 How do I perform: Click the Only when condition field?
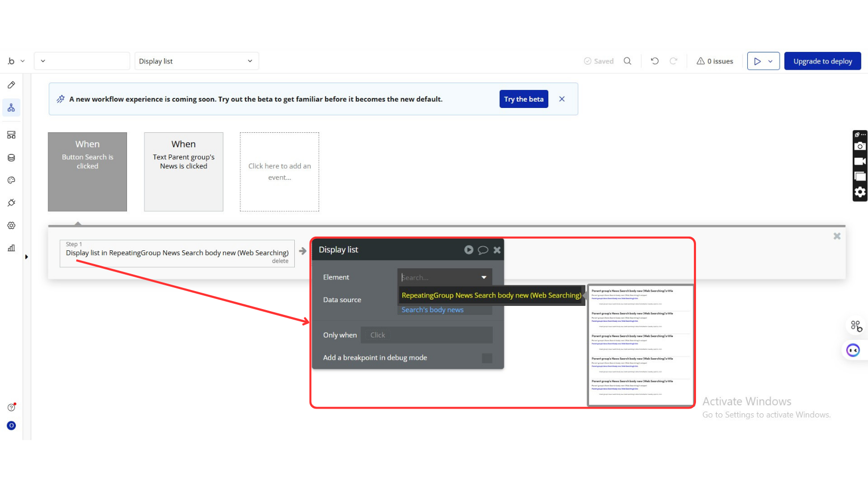point(427,335)
